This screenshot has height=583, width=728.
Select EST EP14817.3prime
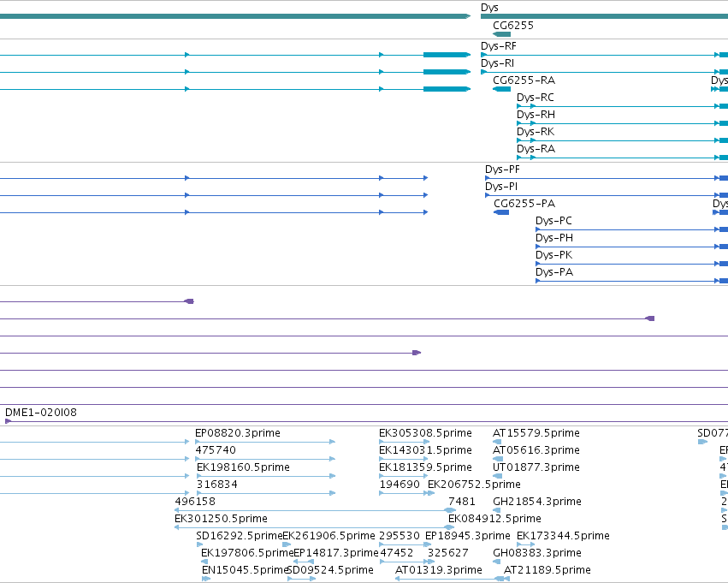coord(336,554)
